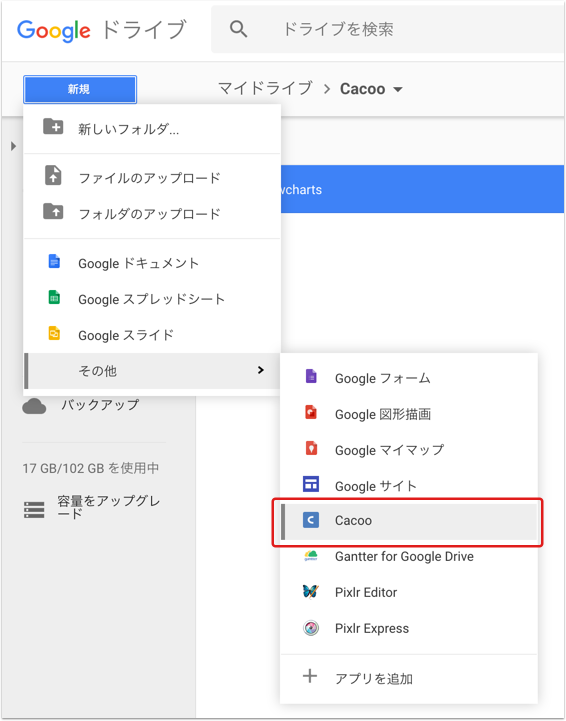Viewport: 566px width, 721px height.
Task: Click the Google Docs blue icon
Action: tap(54, 262)
